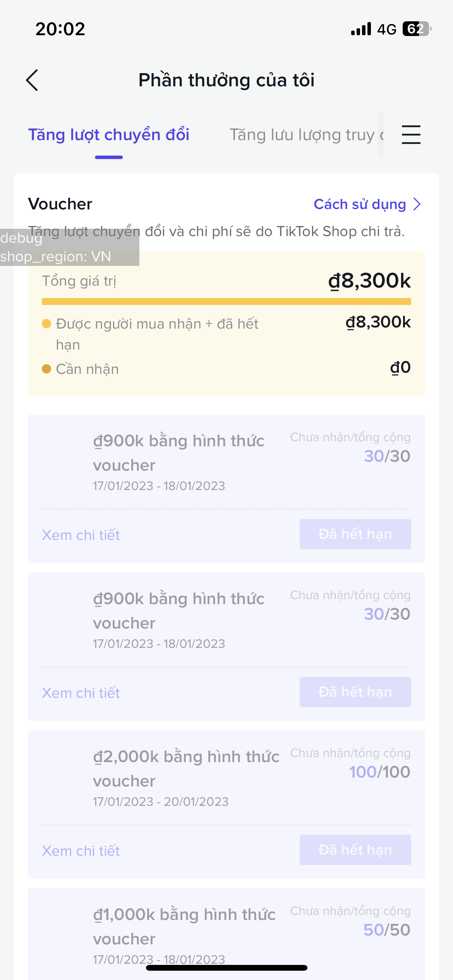Open the Cách sử dụng link
The height and width of the screenshot is (980, 453).
click(360, 204)
